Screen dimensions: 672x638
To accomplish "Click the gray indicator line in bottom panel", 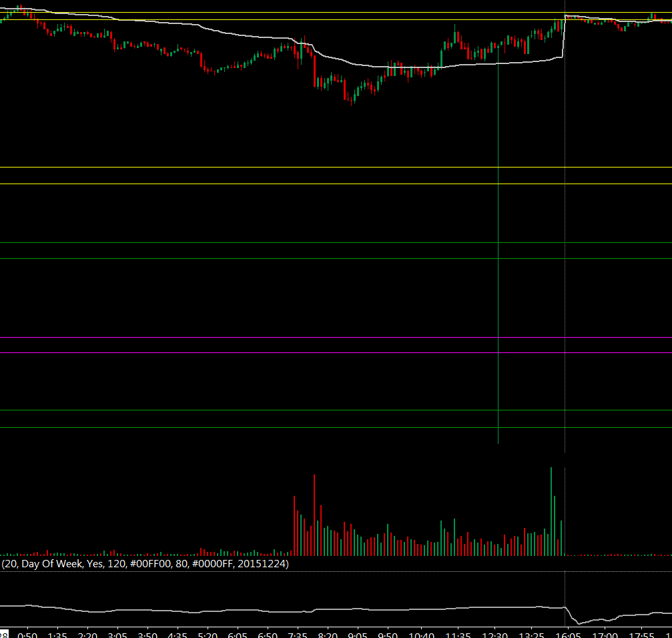I will pyautogui.click(x=336, y=609).
